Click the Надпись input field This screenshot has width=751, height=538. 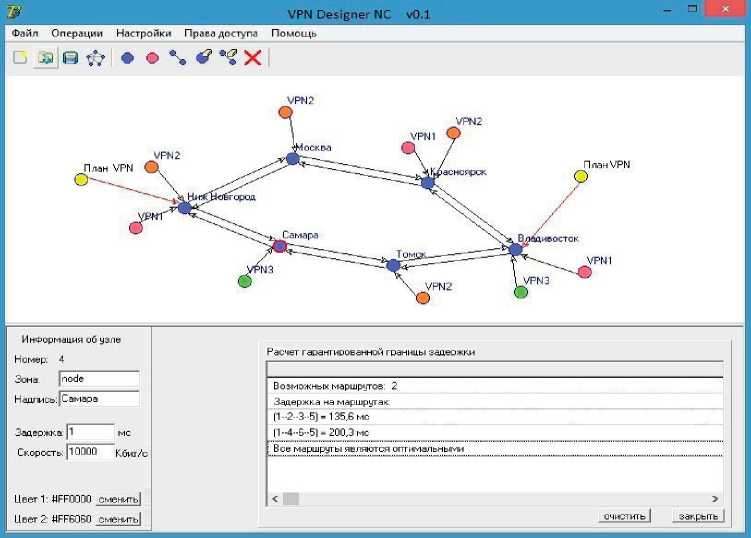pyautogui.click(x=99, y=399)
